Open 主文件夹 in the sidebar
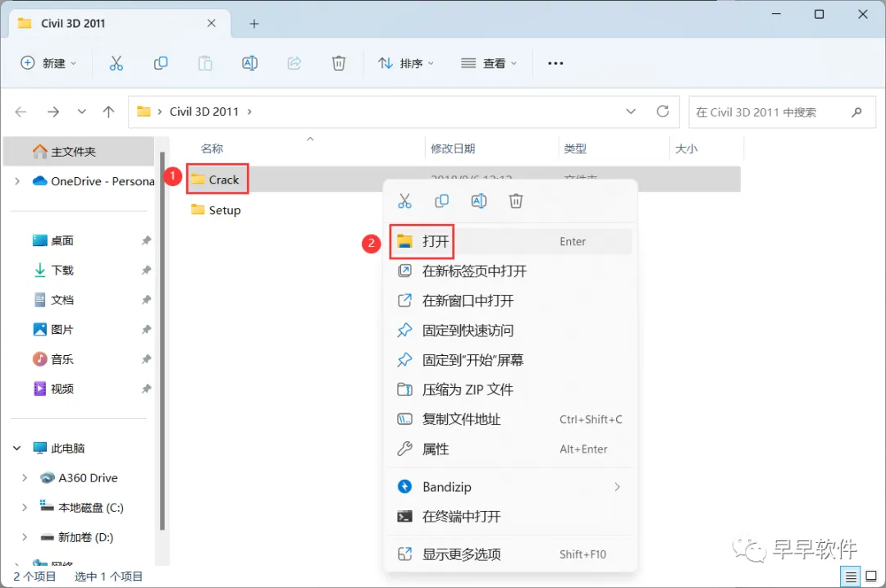The height and width of the screenshot is (588, 886). click(x=79, y=152)
